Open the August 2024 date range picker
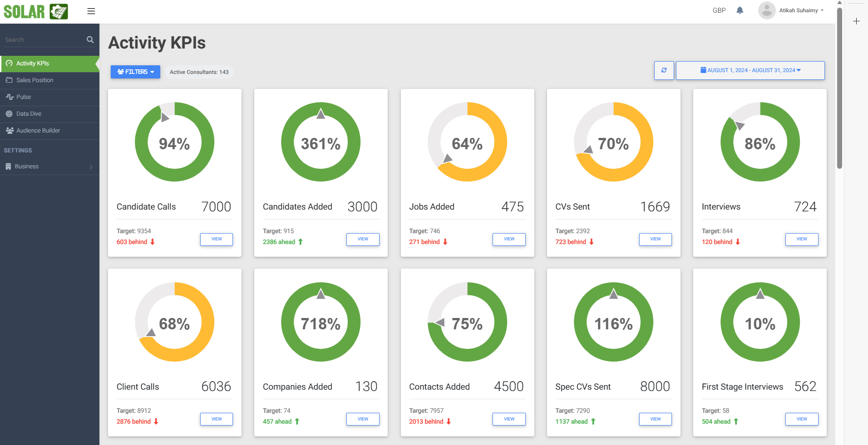Screen dimensions: 868x445 tap(750, 70)
